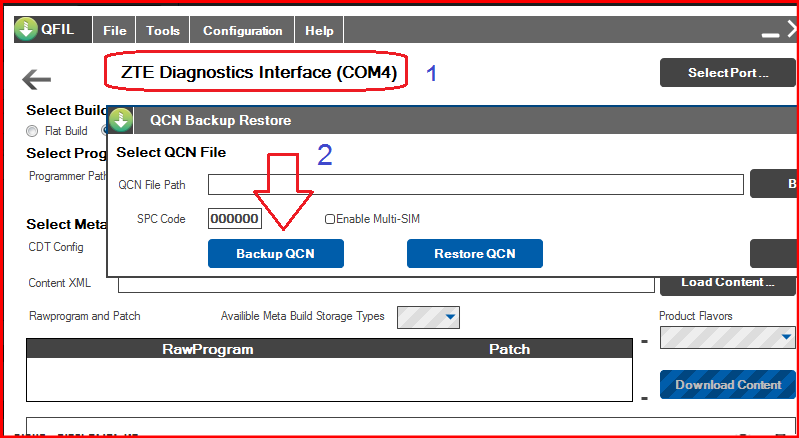Click the Browse button beside QCN File Path
This screenshot has height=438, width=799.
click(x=775, y=184)
